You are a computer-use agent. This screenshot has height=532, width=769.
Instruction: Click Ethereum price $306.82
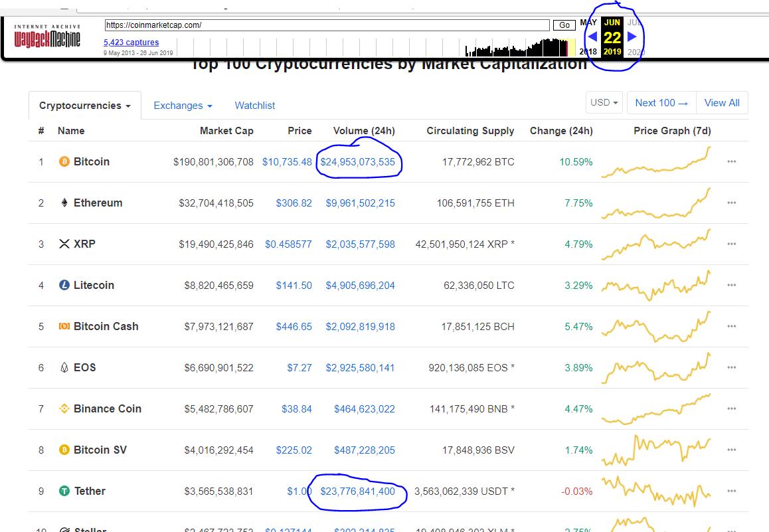pos(294,203)
